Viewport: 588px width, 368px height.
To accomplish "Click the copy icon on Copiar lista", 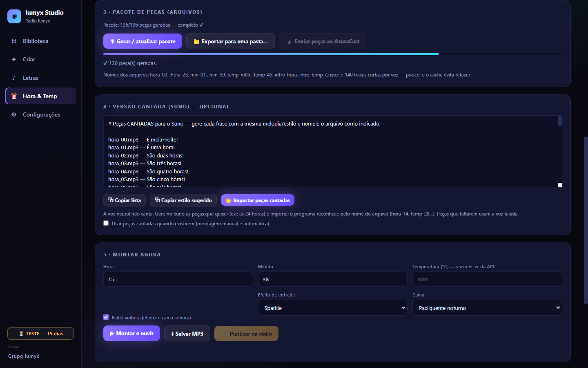I will click(111, 200).
